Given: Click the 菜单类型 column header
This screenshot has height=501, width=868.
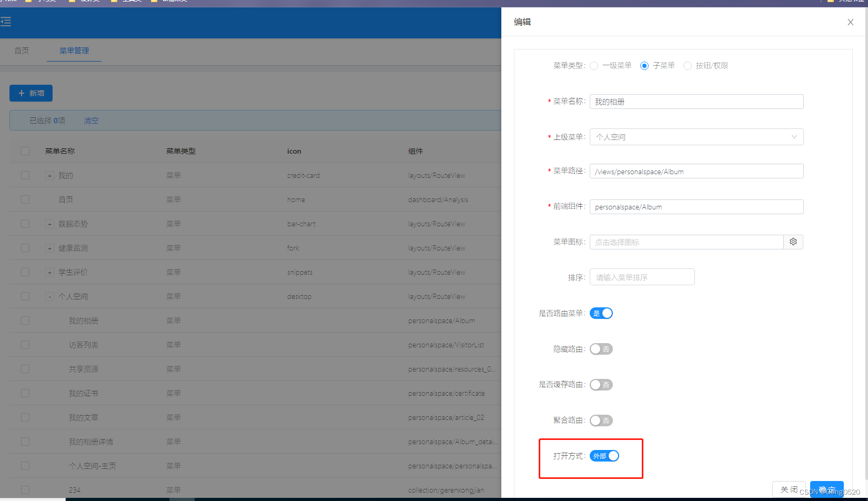Looking at the screenshot, I should coord(181,151).
